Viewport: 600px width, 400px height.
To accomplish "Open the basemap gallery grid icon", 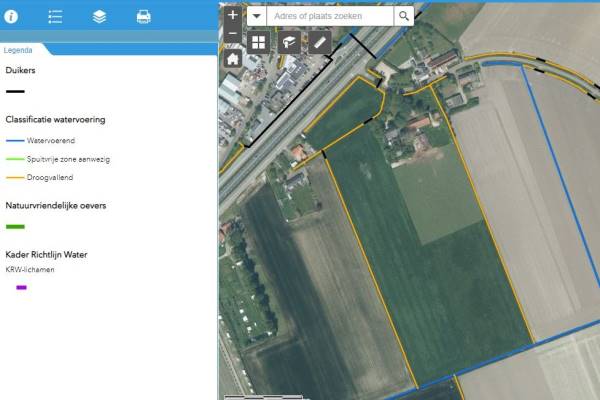I will [258, 42].
